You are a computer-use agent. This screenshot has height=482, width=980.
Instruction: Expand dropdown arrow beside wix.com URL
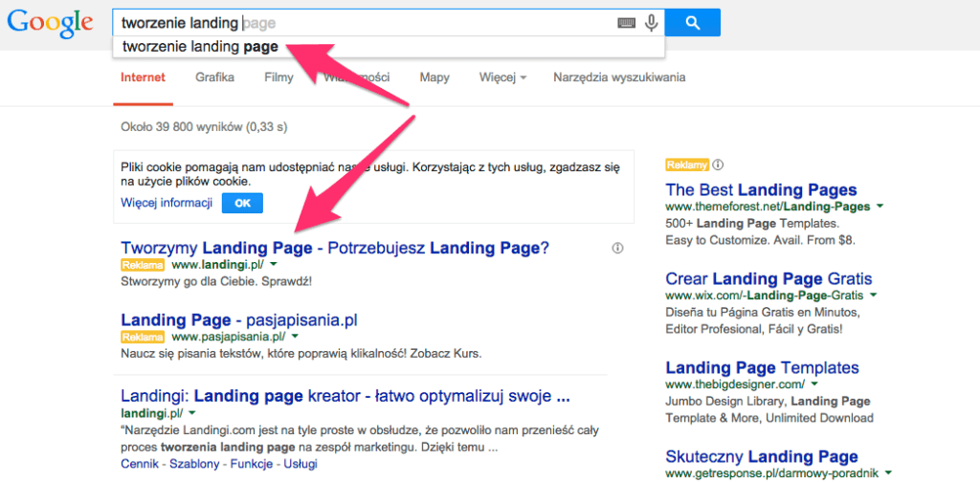pyautogui.click(x=873, y=295)
